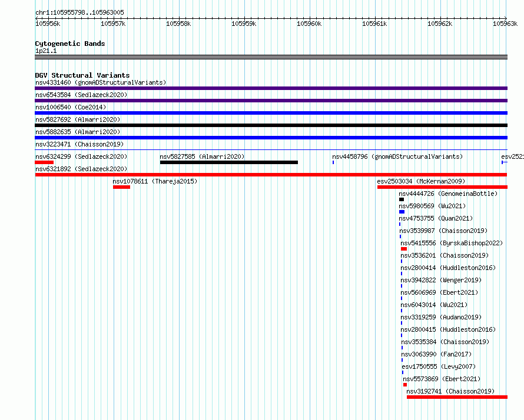The height and width of the screenshot is (420, 524).
Task: Open the nsv1078611 (Thareja2015) label
Action: point(155,181)
